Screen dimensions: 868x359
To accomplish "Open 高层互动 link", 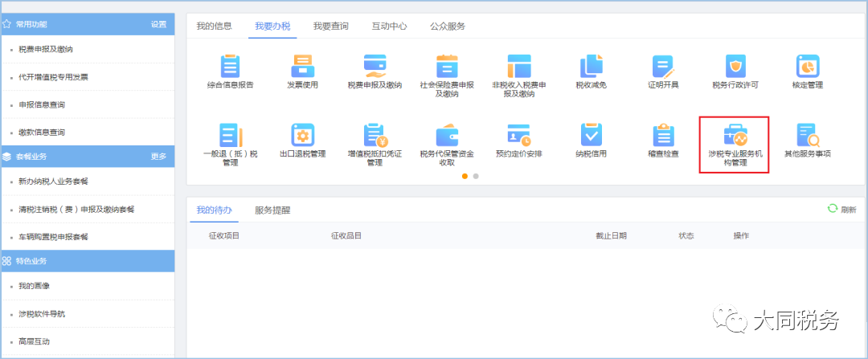I will (35, 341).
